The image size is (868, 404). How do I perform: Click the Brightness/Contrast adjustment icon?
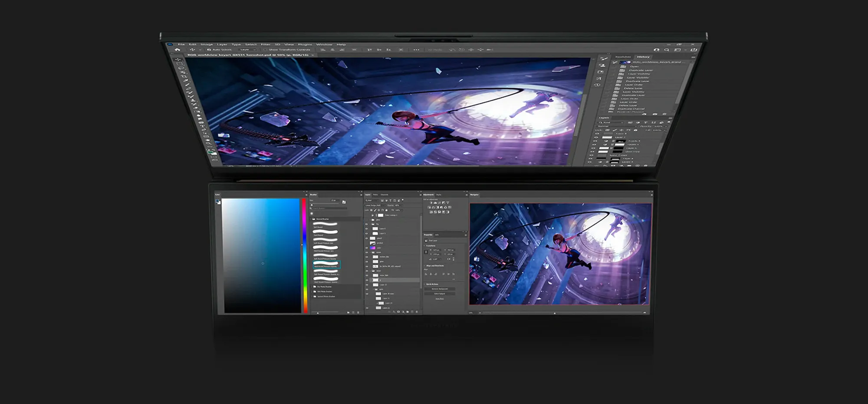click(431, 203)
